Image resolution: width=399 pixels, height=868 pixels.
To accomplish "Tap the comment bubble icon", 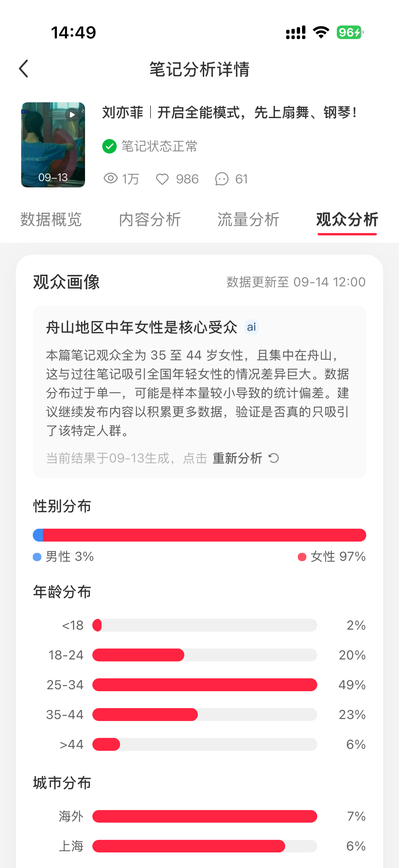I will click(222, 179).
